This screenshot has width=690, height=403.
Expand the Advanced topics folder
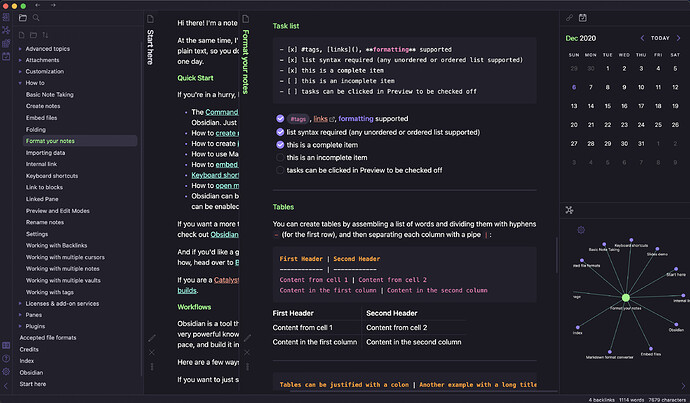pyautogui.click(x=20, y=49)
